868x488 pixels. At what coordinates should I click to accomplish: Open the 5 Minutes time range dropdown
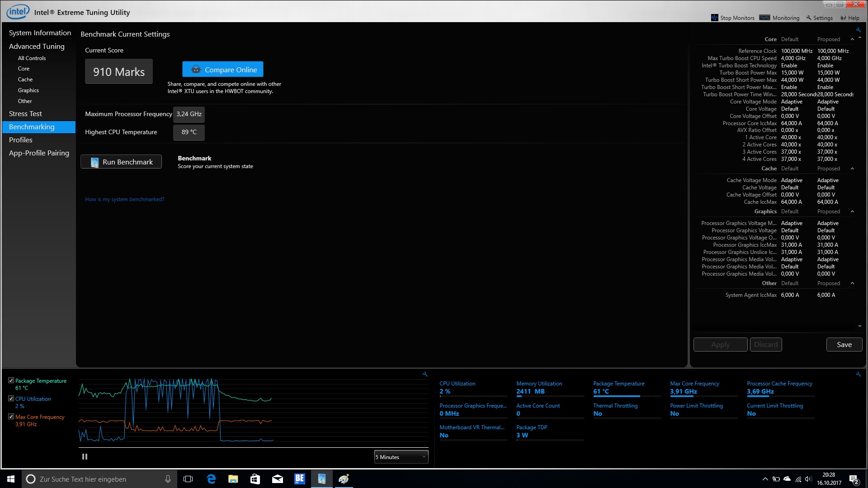(x=401, y=457)
